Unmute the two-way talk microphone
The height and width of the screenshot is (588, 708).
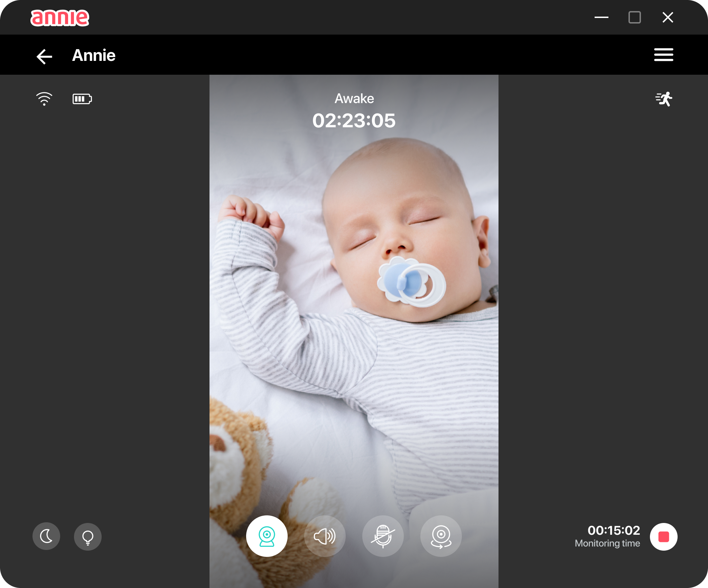383,536
